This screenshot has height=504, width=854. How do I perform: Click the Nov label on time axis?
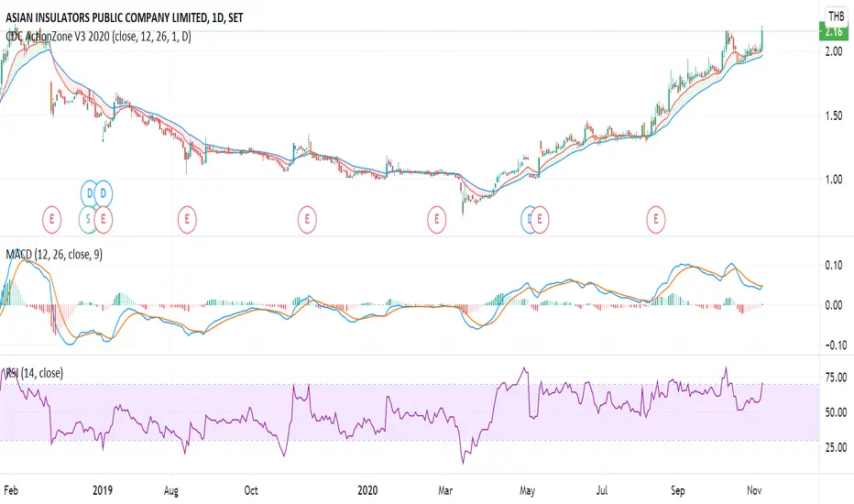[x=754, y=490]
